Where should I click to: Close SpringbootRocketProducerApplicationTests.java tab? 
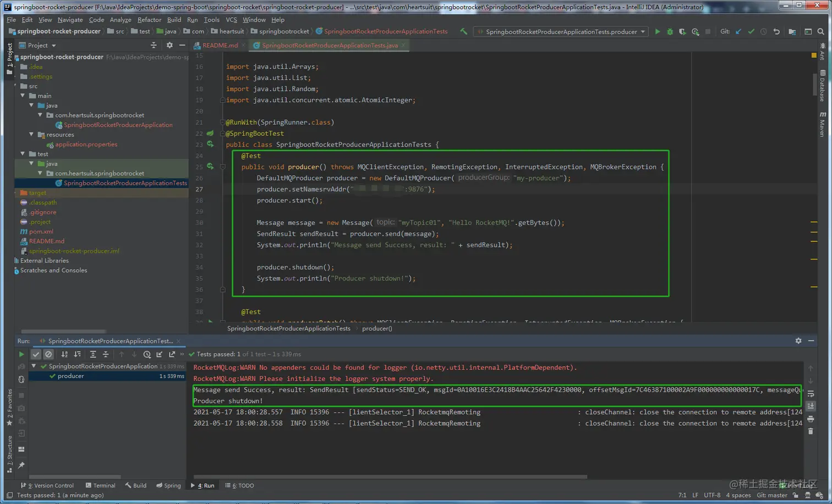(x=403, y=45)
